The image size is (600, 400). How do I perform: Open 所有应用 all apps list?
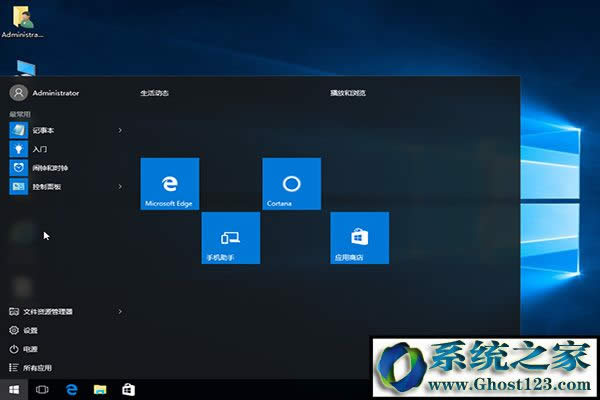point(37,368)
